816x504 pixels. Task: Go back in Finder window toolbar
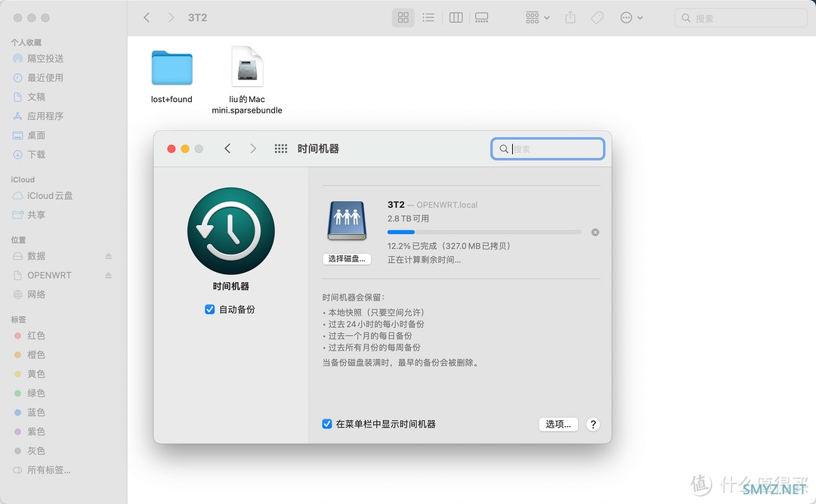click(147, 17)
